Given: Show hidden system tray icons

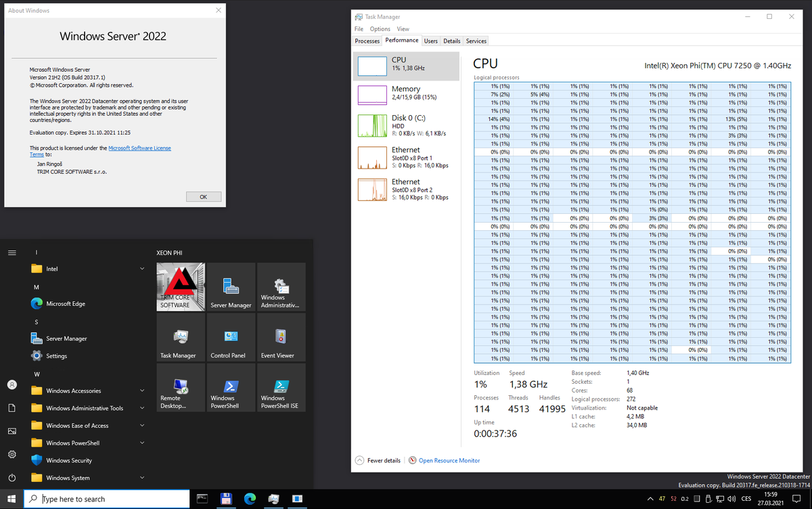Looking at the screenshot, I should click(x=650, y=499).
